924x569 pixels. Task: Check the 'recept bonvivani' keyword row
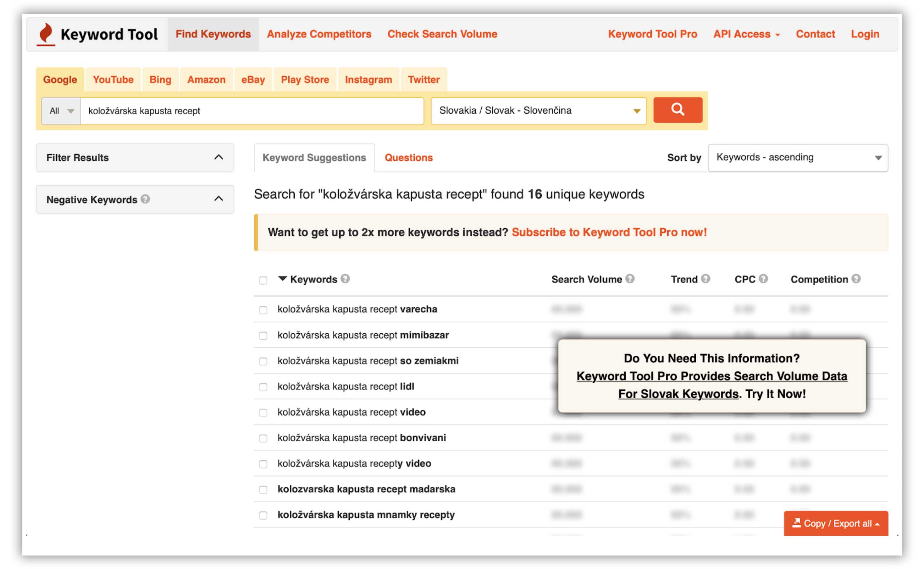tap(263, 438)
